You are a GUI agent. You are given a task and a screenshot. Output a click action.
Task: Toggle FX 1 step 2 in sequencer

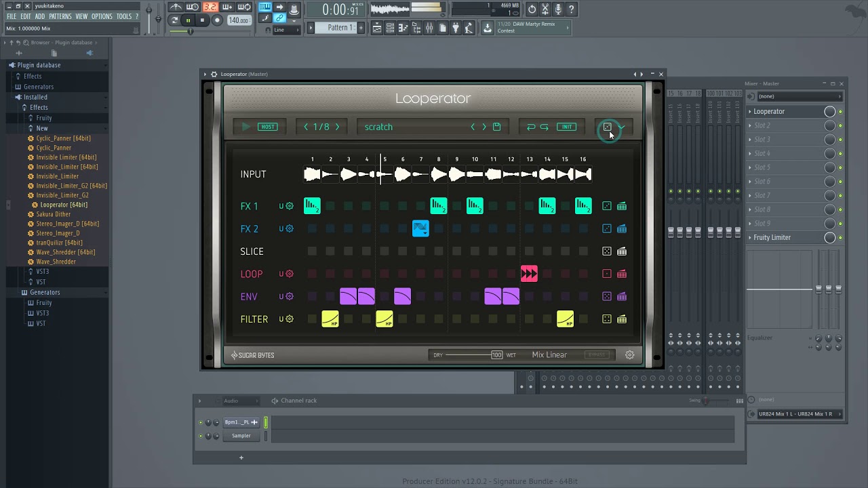(x=330, y=206)
